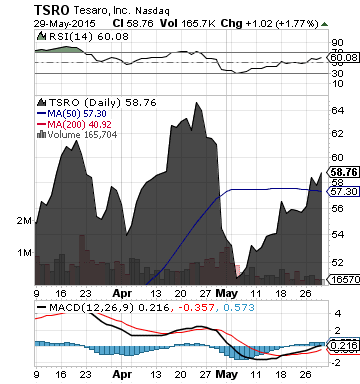
Task: Click the red line marker before MA(200)
Action: 41,124
